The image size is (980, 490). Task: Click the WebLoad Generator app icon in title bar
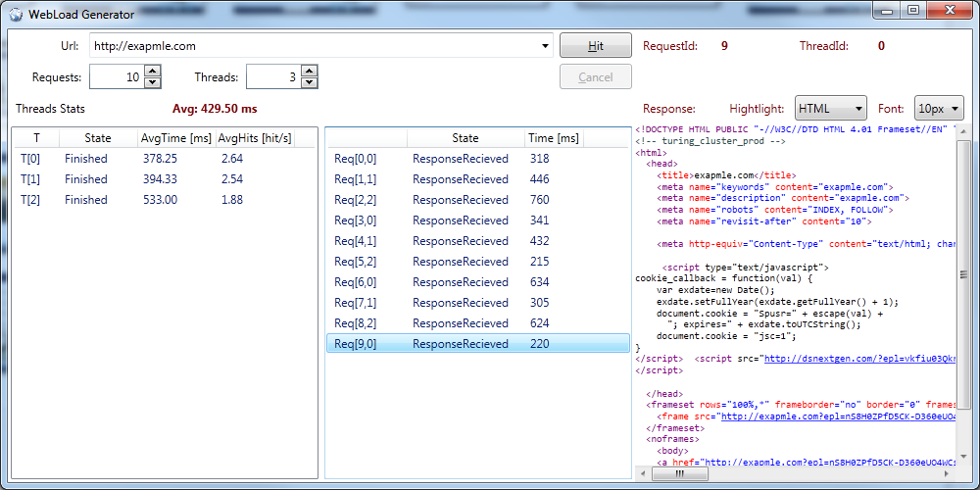pos(15,14)
